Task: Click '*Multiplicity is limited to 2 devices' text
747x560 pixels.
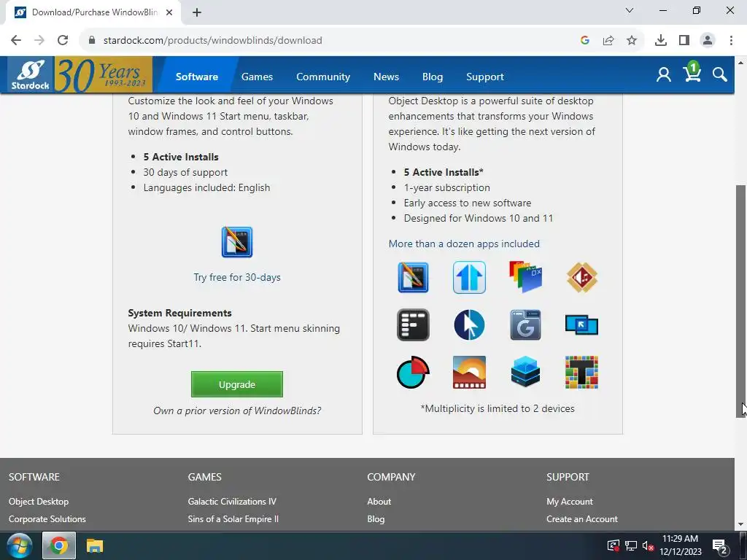Action: click(x=498, y=408)
